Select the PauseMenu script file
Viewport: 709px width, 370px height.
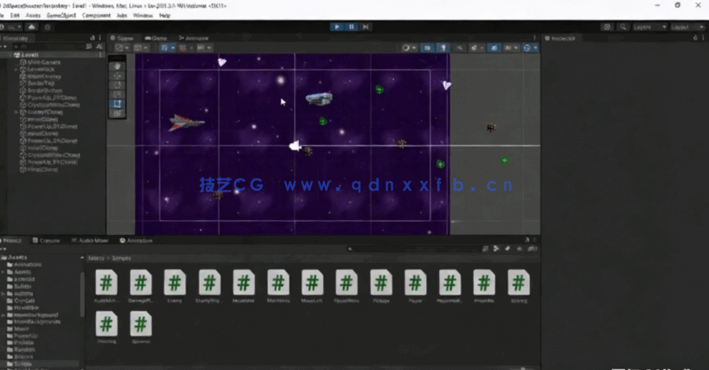click(x=346, y=286)
